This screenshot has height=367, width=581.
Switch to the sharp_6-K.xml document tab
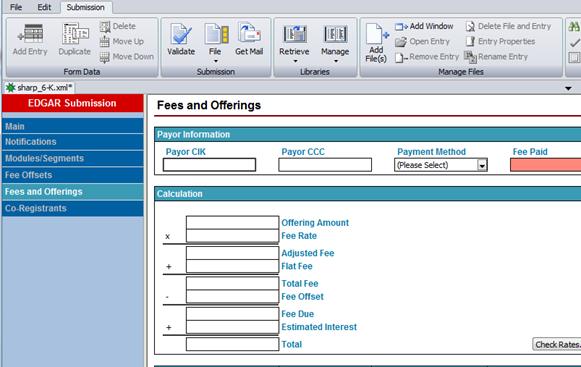(39, 88)
